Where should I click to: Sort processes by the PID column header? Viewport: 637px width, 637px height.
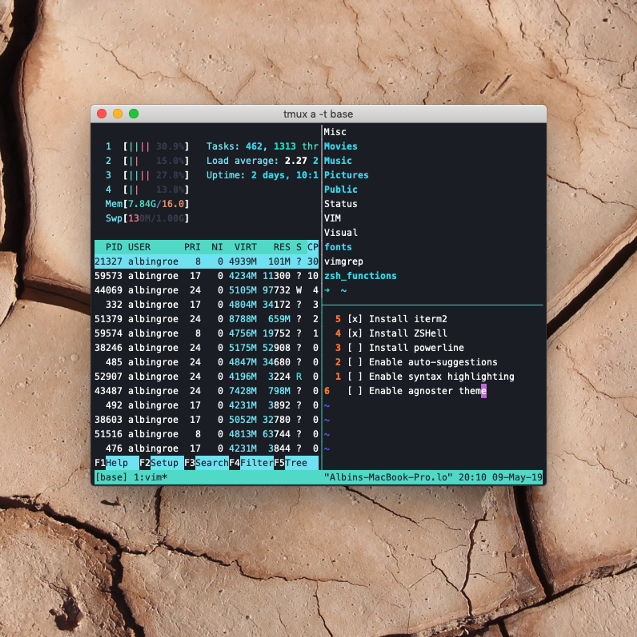point(113,246)
